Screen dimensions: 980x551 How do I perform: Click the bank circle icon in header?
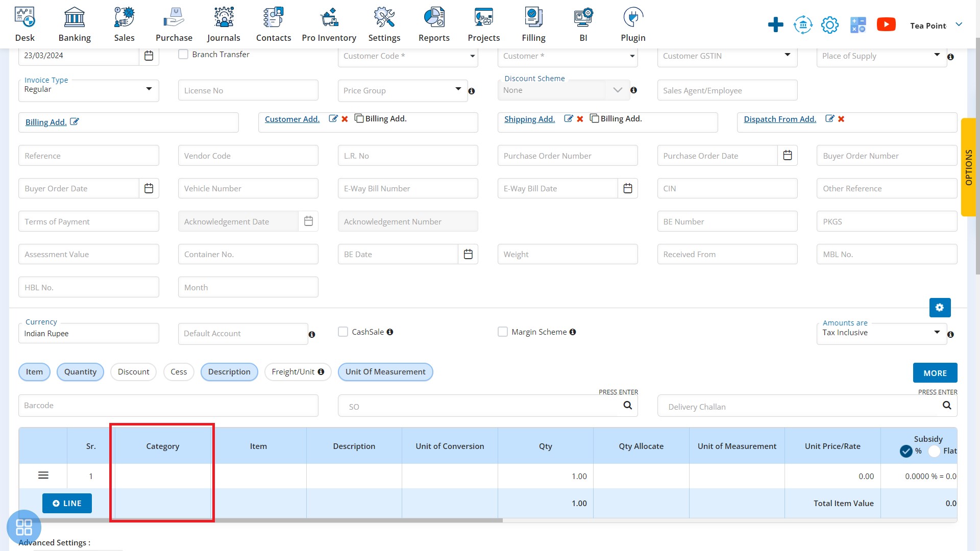pyautogui.click(x=803, y=24)
